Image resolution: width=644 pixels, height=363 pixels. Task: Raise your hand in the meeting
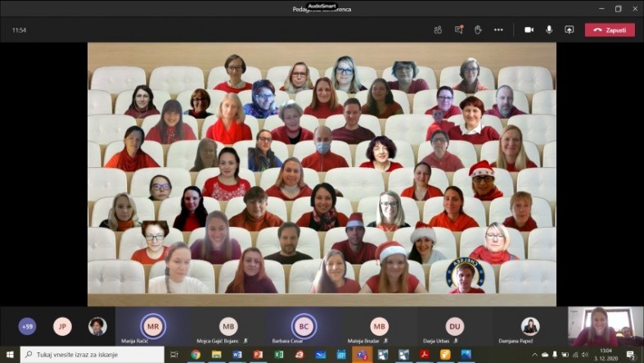click(x=478, y=29)
